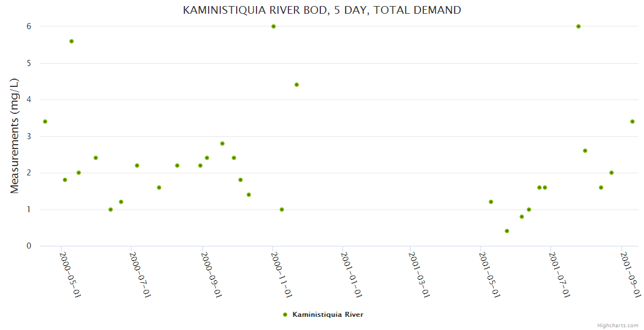Click the 6 mg/L point at 2000-11-01
644x330 pixels.
click(x=274, y=26)
